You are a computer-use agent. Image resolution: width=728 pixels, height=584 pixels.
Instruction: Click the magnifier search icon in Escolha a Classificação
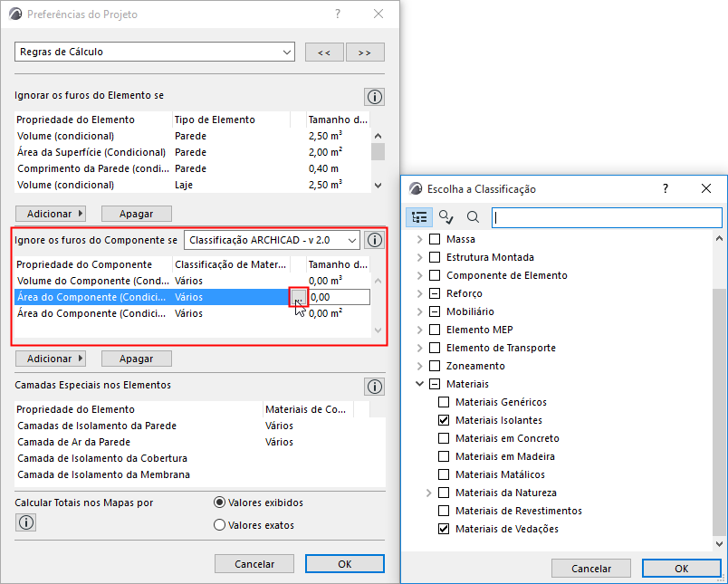(x=473, y=216)
